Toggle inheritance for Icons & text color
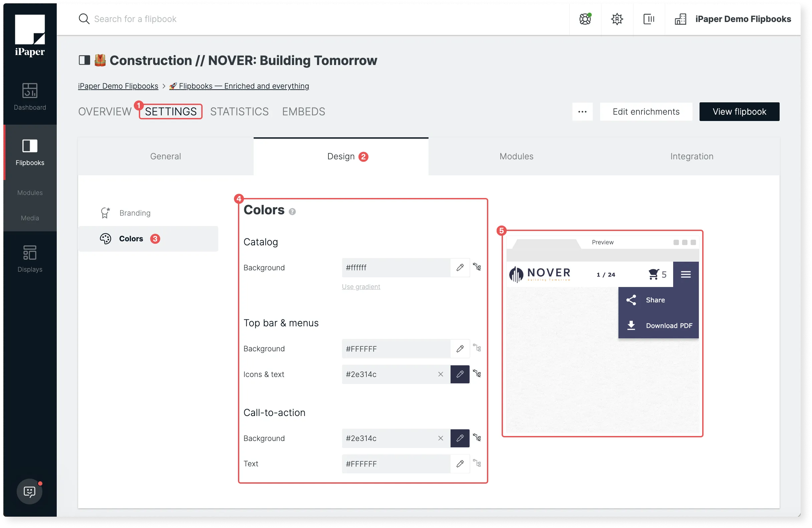Viewport: 812px width, 528px height. click(x=477, y=374)
